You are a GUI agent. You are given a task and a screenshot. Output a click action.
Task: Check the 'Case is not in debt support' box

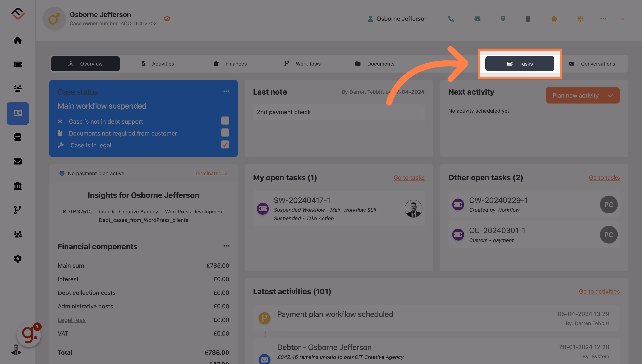click(225, 121)
